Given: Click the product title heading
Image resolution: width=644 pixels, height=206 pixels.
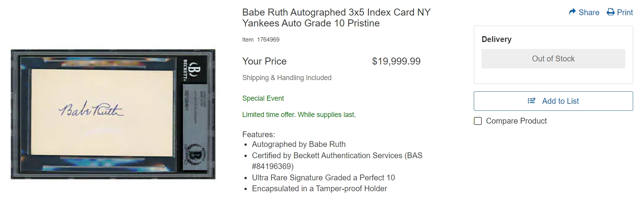Looking at the screenshot, I should (x=336, y=17).
